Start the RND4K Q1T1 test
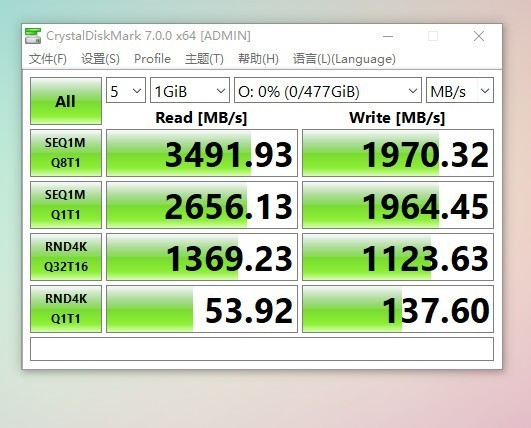Image resolution: width=531 pixels, height=428 pixels. tap(66, 309)
